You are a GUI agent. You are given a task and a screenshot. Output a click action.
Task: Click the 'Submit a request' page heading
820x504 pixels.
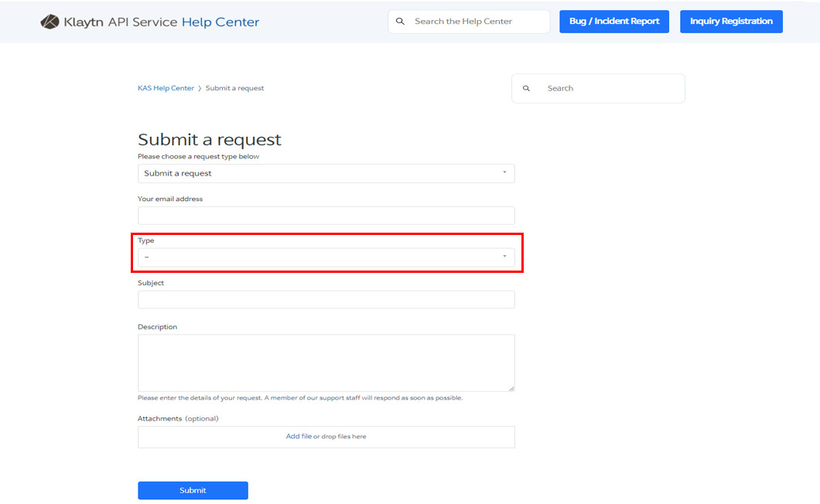[x=209, y=140]
